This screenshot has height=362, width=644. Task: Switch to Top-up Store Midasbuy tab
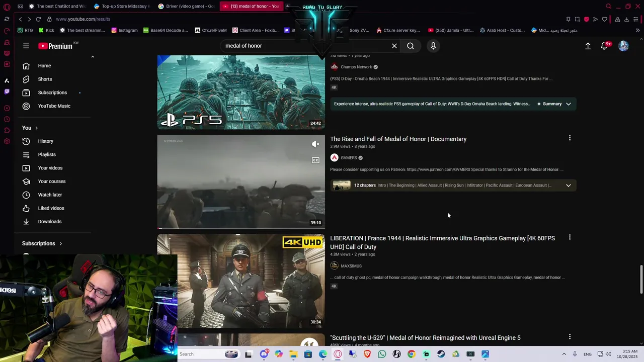tap(122, 6)
